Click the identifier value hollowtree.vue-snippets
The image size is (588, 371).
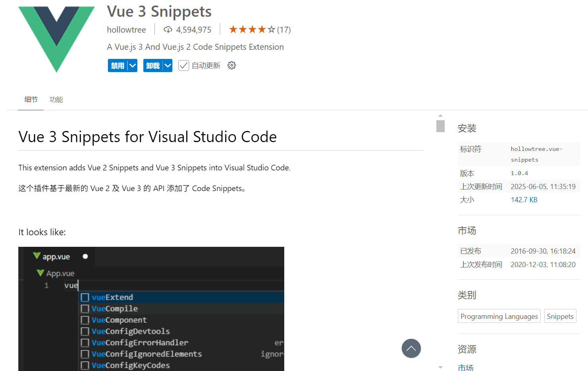[x=537, y=154]
